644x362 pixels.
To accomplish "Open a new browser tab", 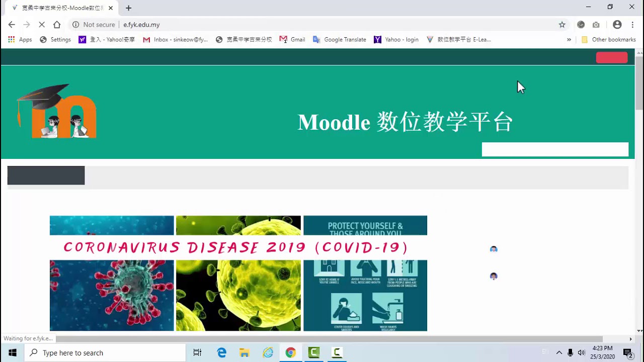I will (128, 8).
